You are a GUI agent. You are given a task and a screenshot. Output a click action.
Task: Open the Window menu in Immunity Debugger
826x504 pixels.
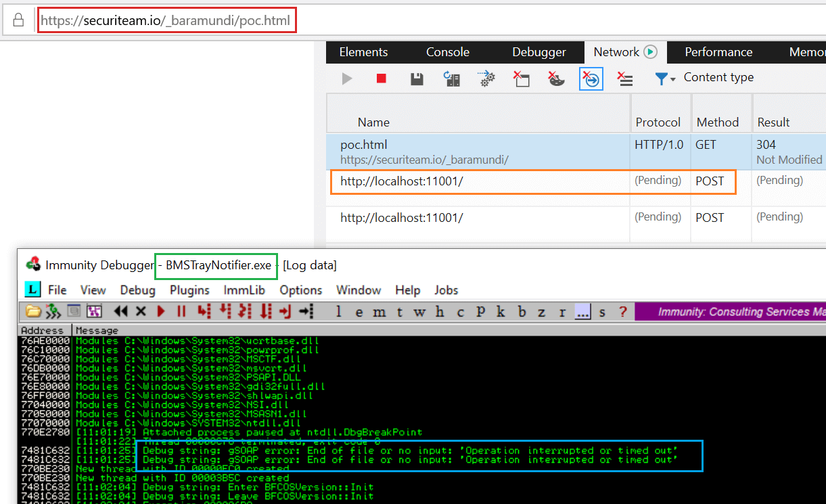tap(359, 290)
